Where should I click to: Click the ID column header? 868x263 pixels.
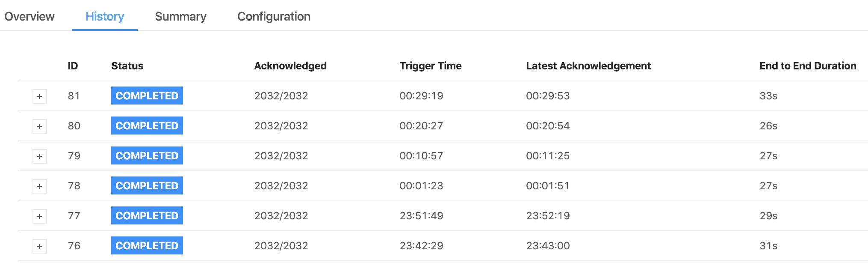pyautogui.click(x=73, y=66)
